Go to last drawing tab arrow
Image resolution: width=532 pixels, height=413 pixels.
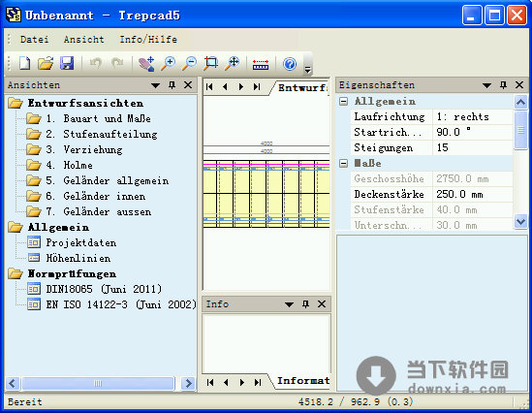click(x=257, y=87)
